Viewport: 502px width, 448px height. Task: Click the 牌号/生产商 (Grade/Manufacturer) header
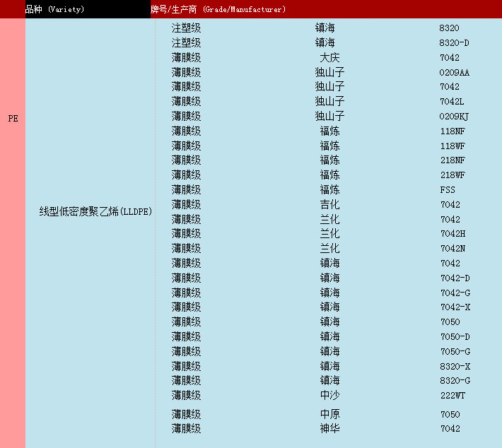218,9
